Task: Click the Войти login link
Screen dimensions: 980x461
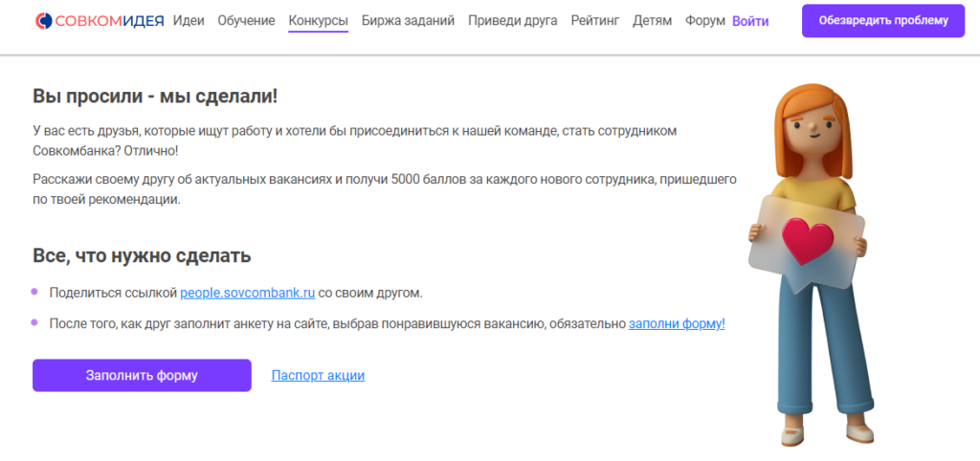Action: click(x=750, y=20)
